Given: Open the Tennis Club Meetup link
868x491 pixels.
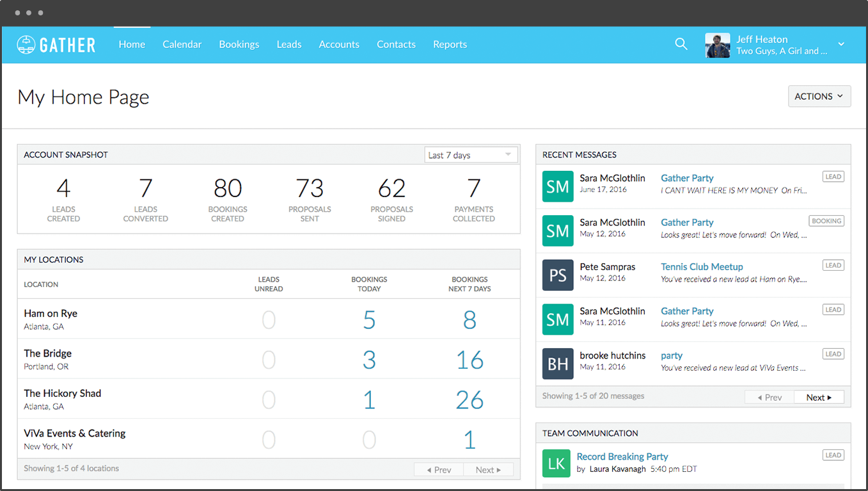Looking at the screenshot, I should [x=702, y=266].
